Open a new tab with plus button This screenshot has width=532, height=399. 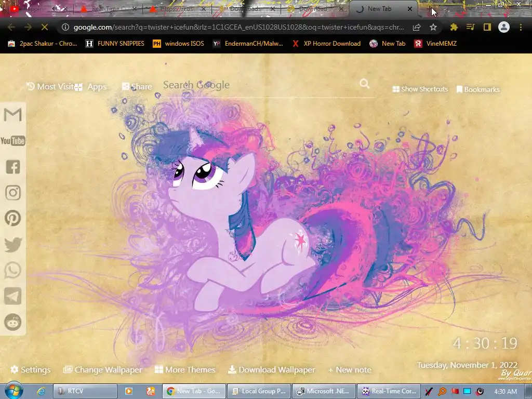coord(430,8)
